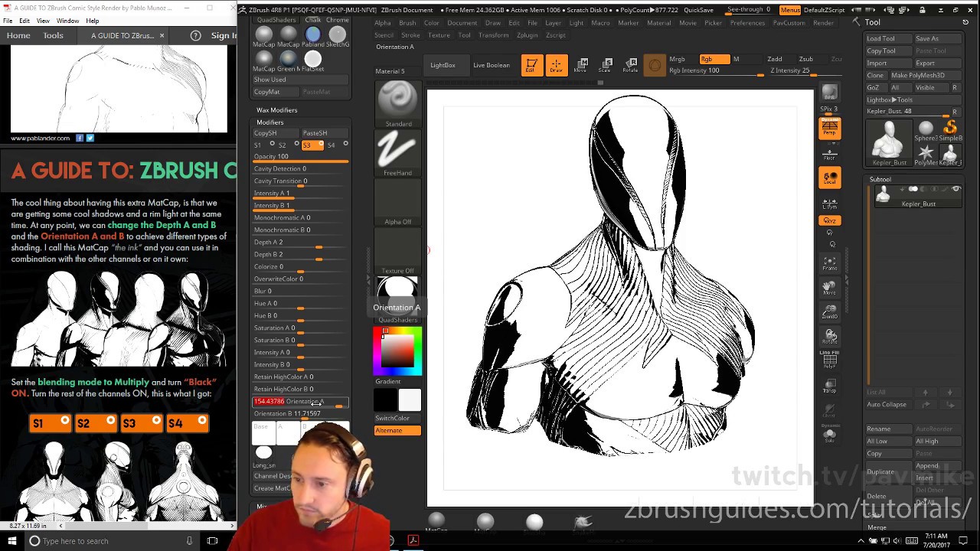Toggle the Local symmetry icon
Image resolution: width=980 pixels, height=551 pixels.
click(830, 178)
